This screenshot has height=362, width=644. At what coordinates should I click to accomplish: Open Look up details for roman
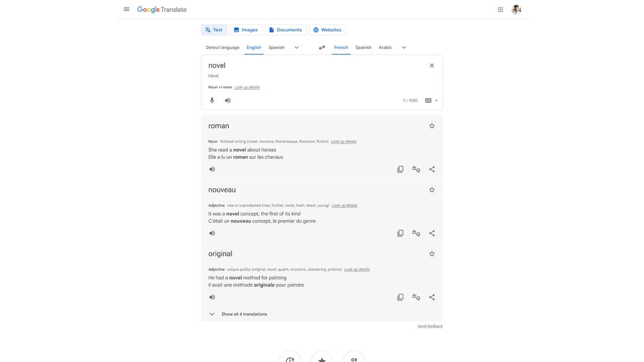[344, 141]
